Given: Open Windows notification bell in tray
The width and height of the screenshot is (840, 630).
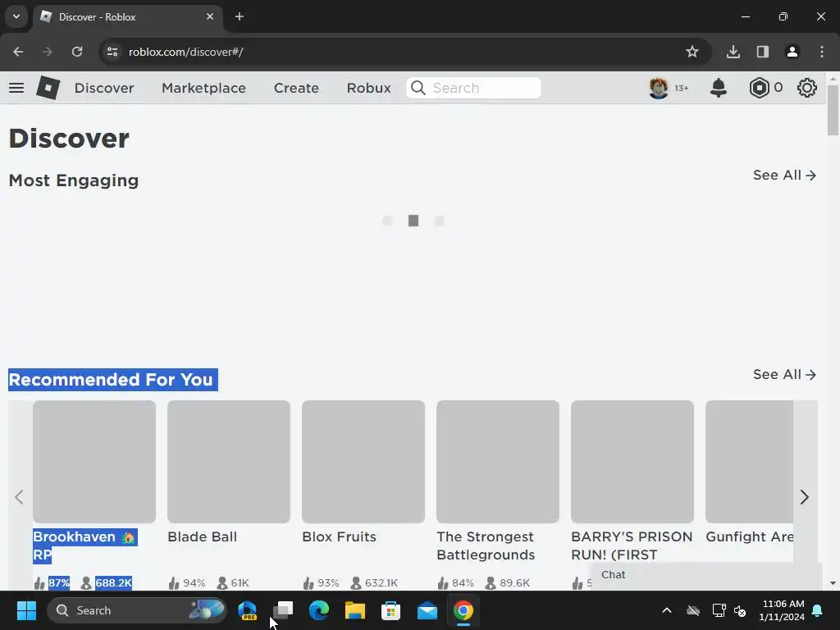Looking at the screenshot, I should (x=818, y=610).
